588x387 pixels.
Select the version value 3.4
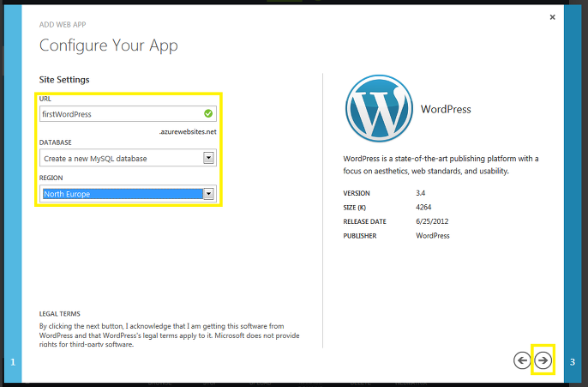(420, 193)
